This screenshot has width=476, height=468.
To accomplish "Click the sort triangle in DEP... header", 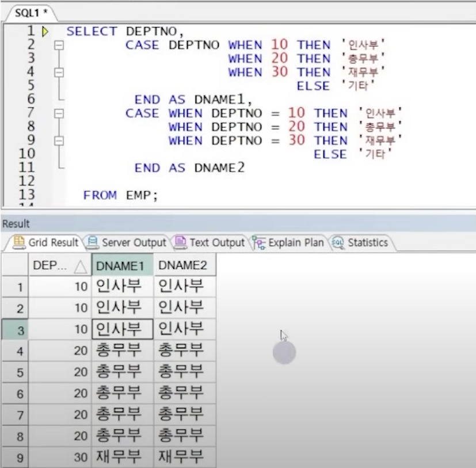I will click(x=81, y=267).
